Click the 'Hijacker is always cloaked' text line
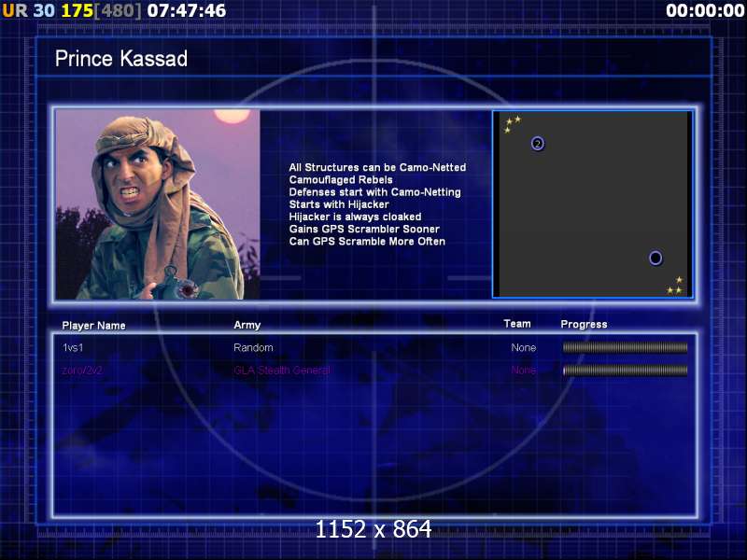This screenshot has height=560, width=747. click(355, 217)
